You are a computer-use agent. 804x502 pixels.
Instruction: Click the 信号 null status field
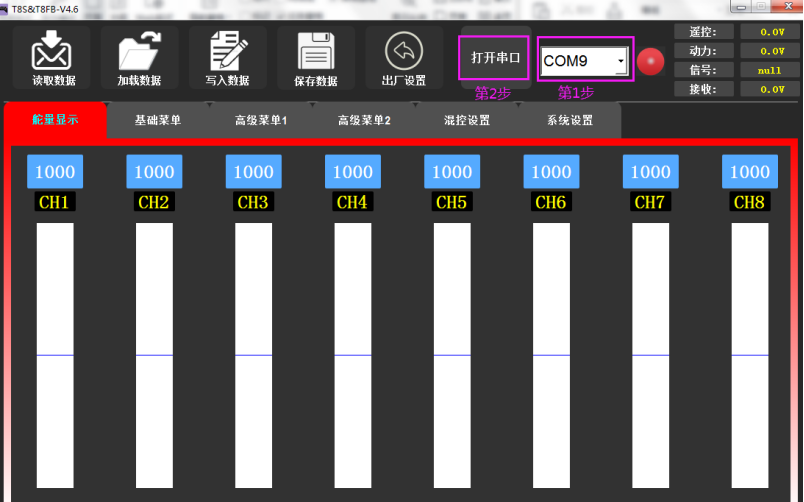pos(771,70)
